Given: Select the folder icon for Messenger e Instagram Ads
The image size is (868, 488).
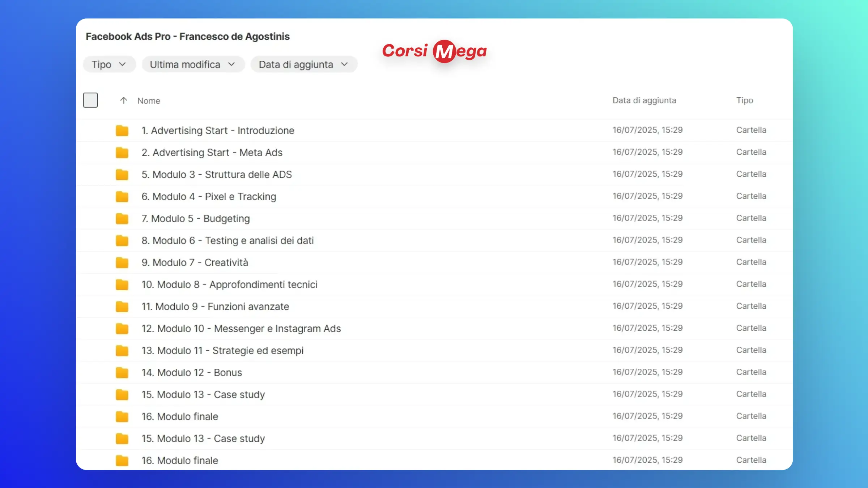Looking at the screenshot, I should (122, 329).
